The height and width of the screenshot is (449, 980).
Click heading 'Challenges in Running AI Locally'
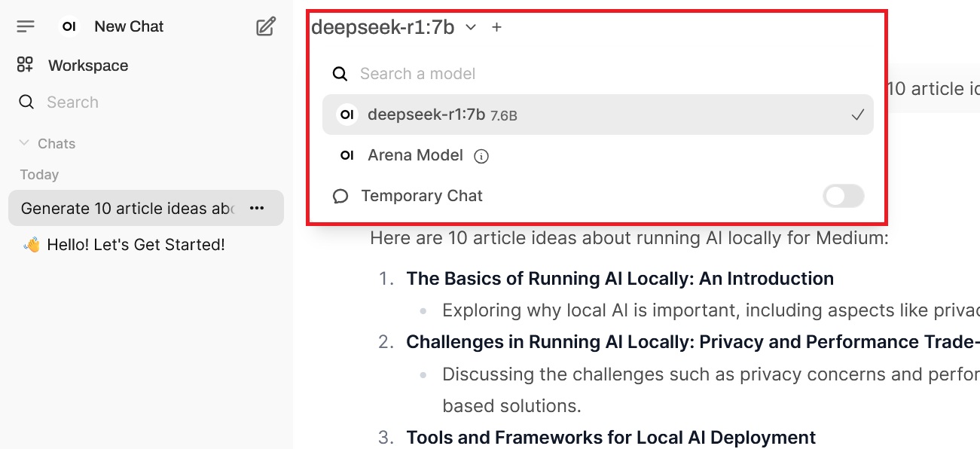550,342
